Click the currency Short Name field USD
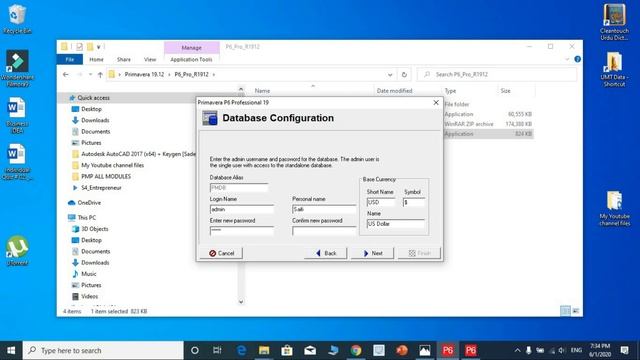Image resolution: width=640 pixels, height=360 pixels. pyautogui.click(x=381, y=202)
